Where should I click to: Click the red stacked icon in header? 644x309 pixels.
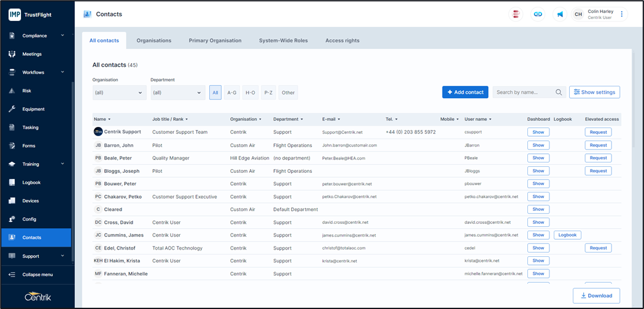pos(516,14)
